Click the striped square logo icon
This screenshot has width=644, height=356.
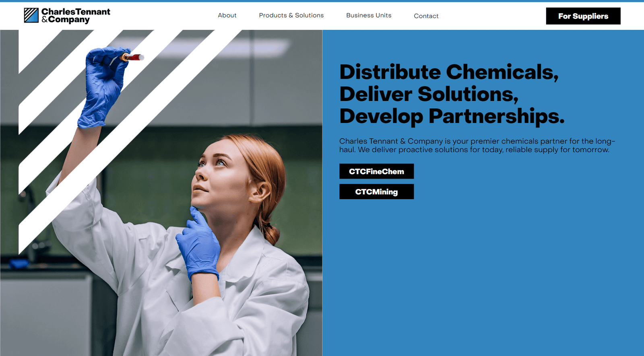[31, 15]
